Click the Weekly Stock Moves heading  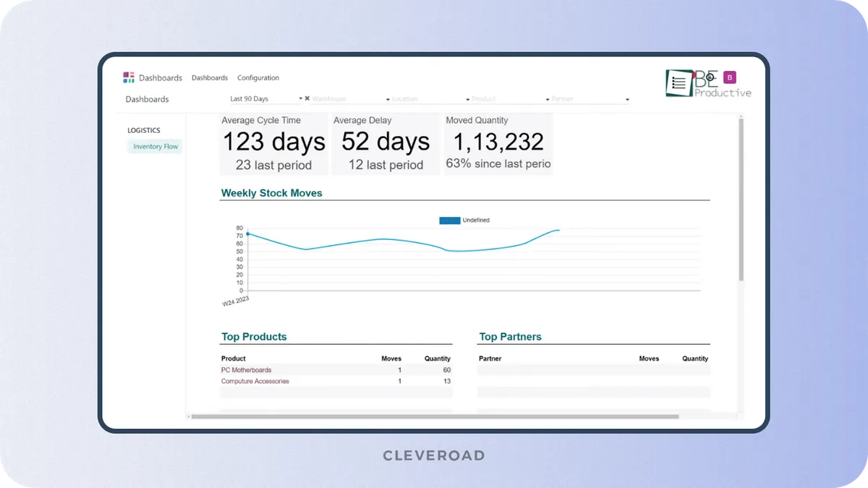click(x=272, y=193)
